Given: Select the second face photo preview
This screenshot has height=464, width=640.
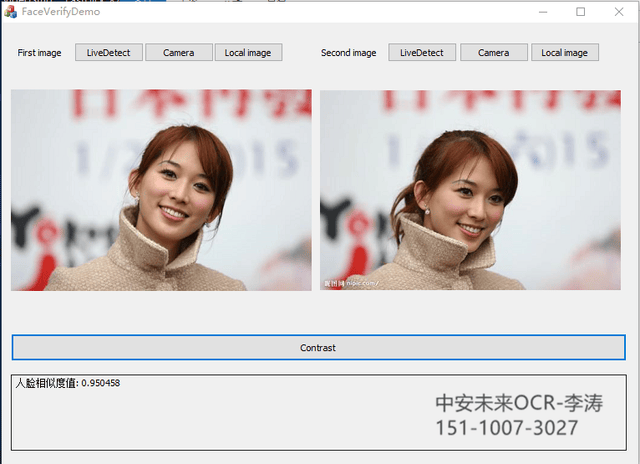Looking at the screenshot, I should pyautogui.click(x=470, y=190).
